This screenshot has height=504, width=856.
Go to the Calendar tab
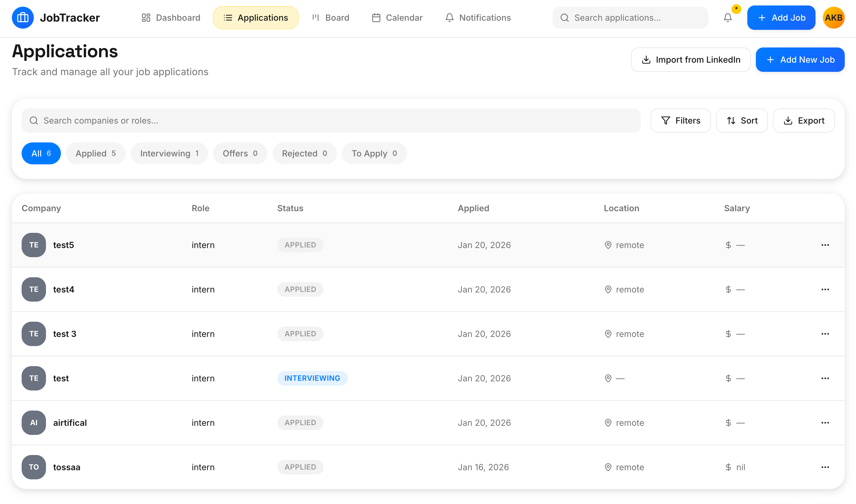pyautogui.click(x=397, y=18)
